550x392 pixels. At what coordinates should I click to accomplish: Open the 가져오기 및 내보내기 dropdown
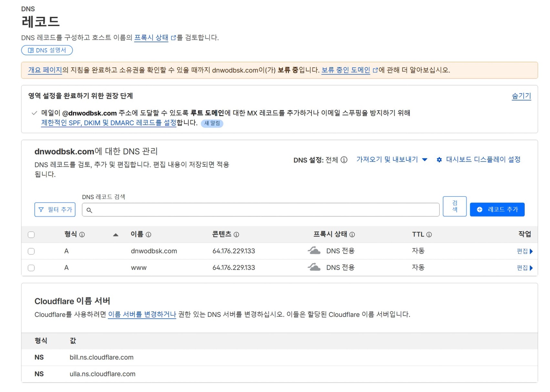pyautogui.click(x=392, y=160)
